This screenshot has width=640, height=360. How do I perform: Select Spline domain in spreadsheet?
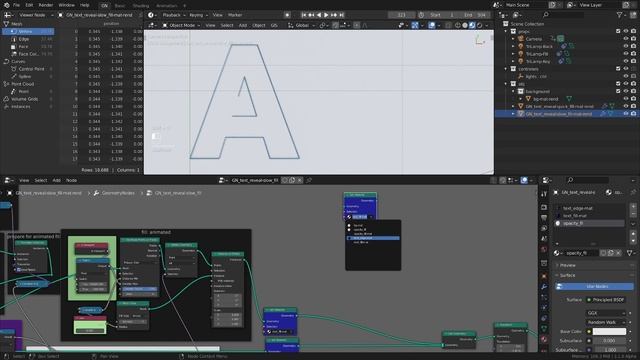29,76
